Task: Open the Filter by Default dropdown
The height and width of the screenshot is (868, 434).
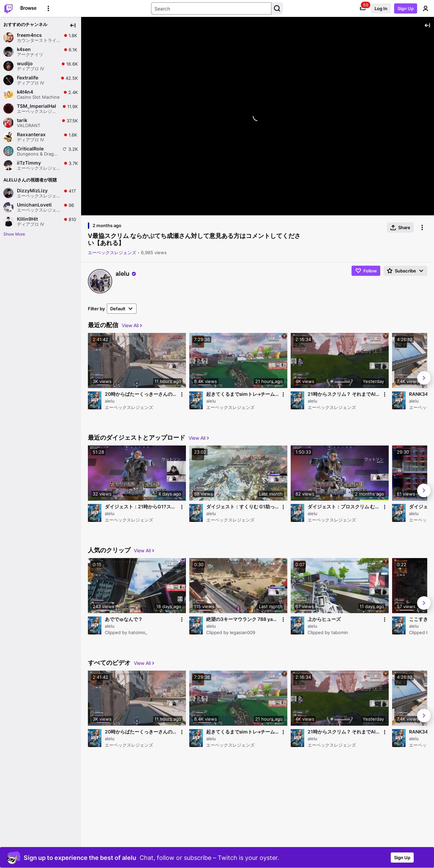Action: [122, 309]
